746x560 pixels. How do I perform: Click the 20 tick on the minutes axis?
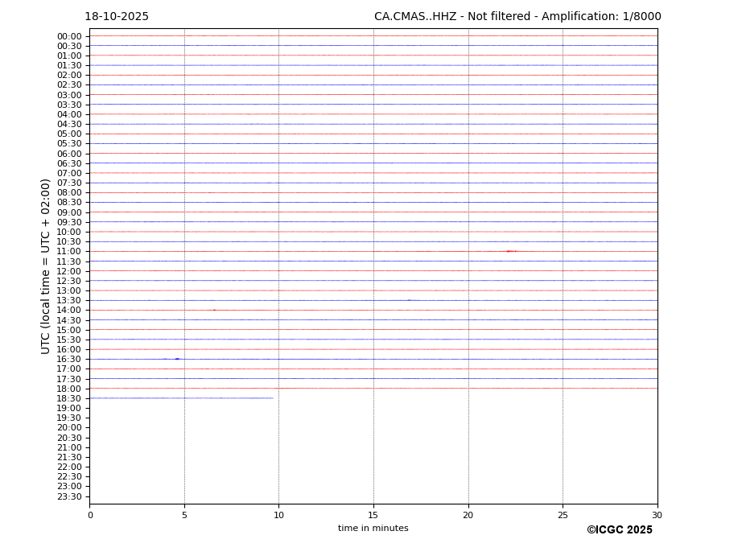pos(468,515)
